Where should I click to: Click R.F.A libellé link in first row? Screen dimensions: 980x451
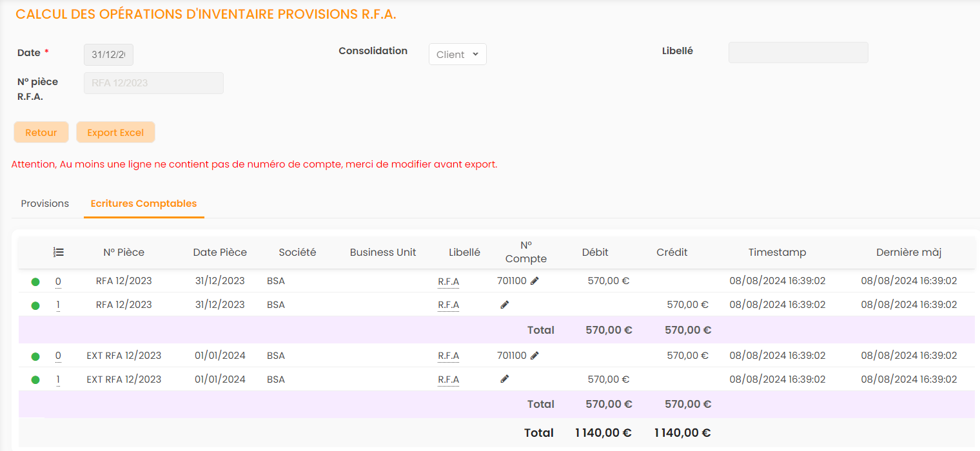[x=448, y=282]
